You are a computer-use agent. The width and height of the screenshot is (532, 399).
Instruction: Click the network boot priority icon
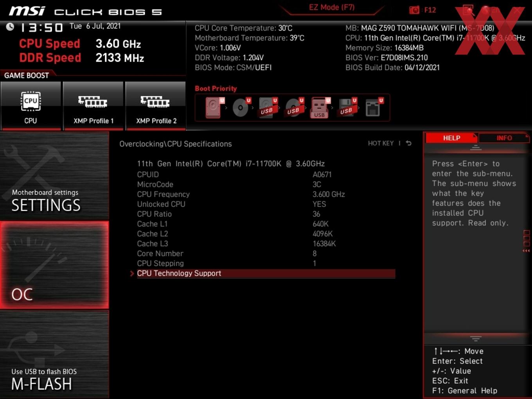click(x=374, y=108)
